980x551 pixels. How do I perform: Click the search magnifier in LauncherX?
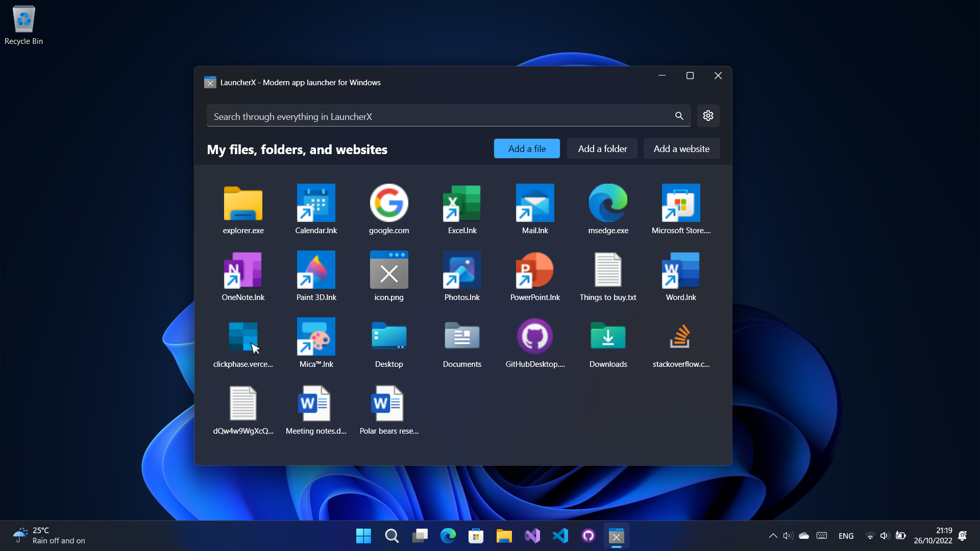pos(679,116)
